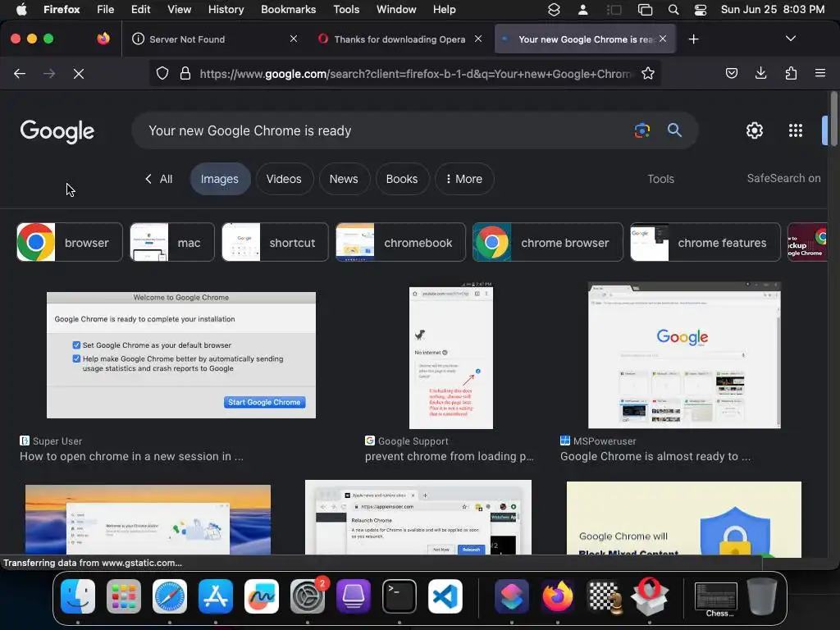Viewport: 840px width, 630px height.
Task: Go back to All results
Action: [x=158, y=179]
